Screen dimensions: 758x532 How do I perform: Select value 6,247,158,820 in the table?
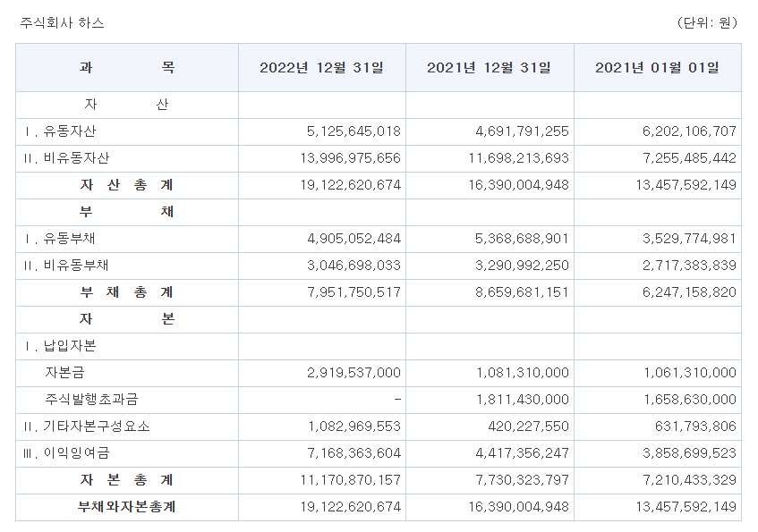click(x=689, y=292)
